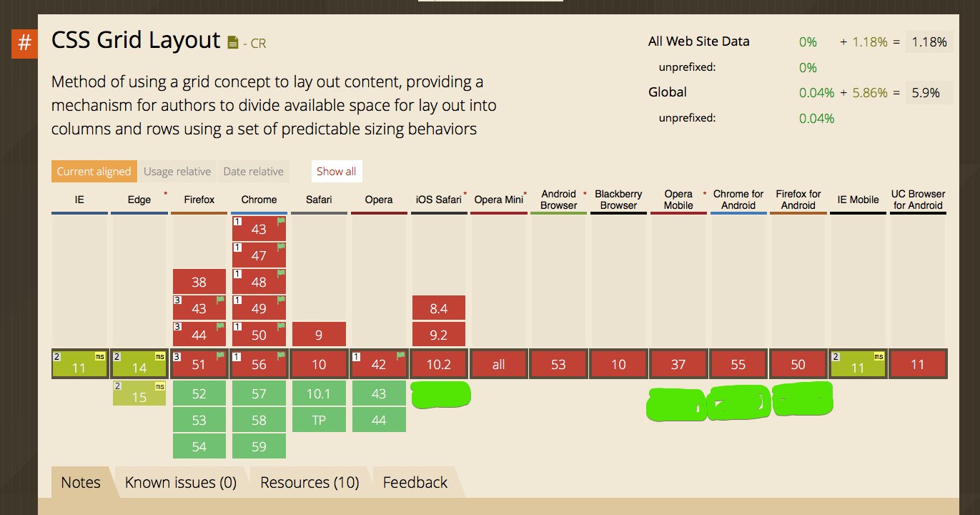Select the Firefox 44 version cell
This screenshot has width=980, height=515.
(x=199, y=335)
